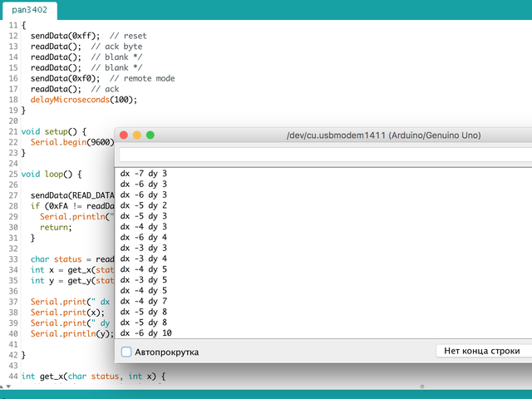Click the "dx -7 dy 3" output line
532x399 pixels.
pyautogui.click(x=144, y=173)
